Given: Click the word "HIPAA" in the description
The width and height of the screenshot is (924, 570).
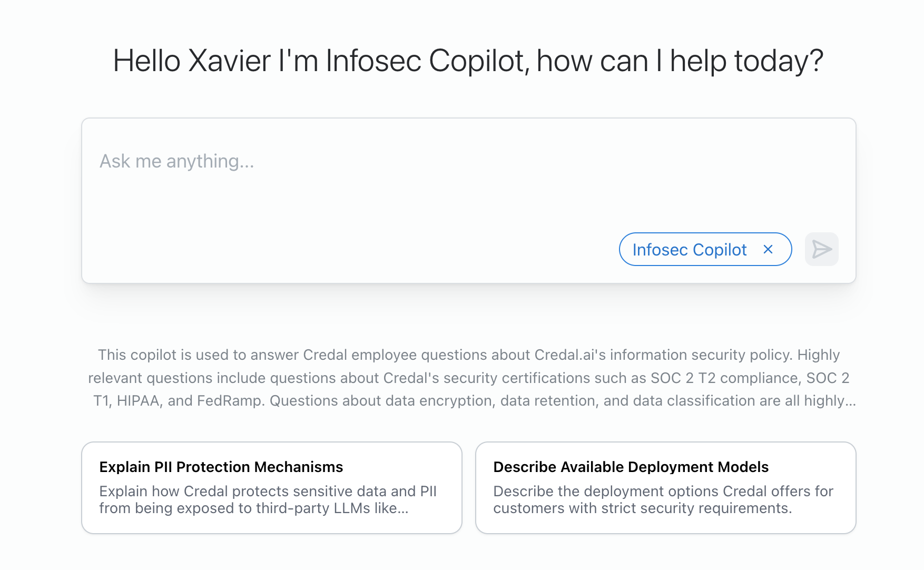Looking at the screenshot, I should click(138, 401).
